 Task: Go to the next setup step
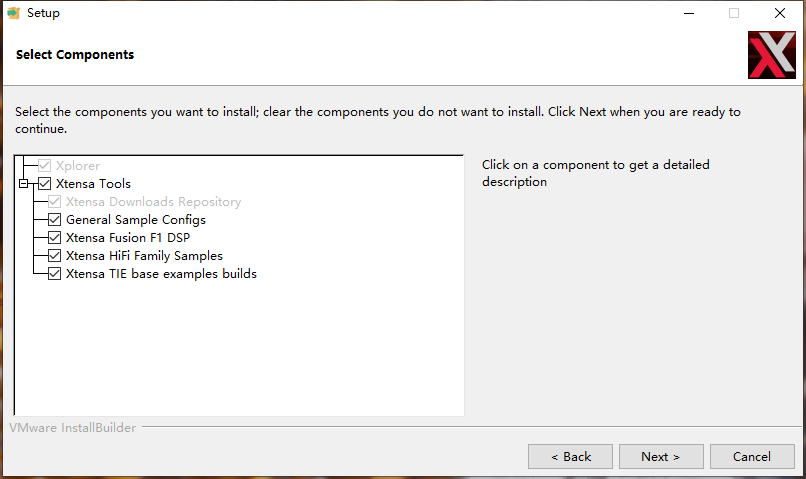660,457
